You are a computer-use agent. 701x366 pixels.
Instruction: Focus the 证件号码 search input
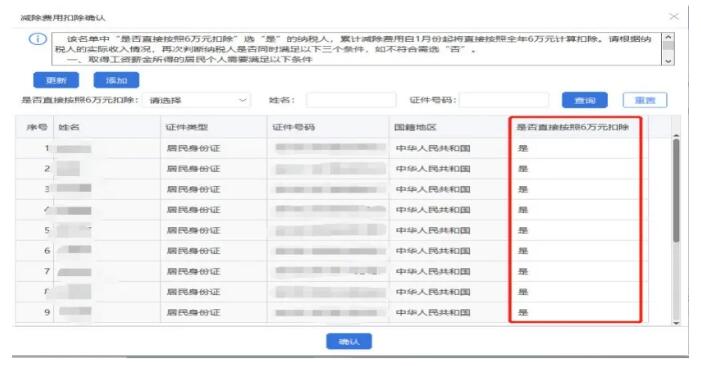tap(504, 100)
